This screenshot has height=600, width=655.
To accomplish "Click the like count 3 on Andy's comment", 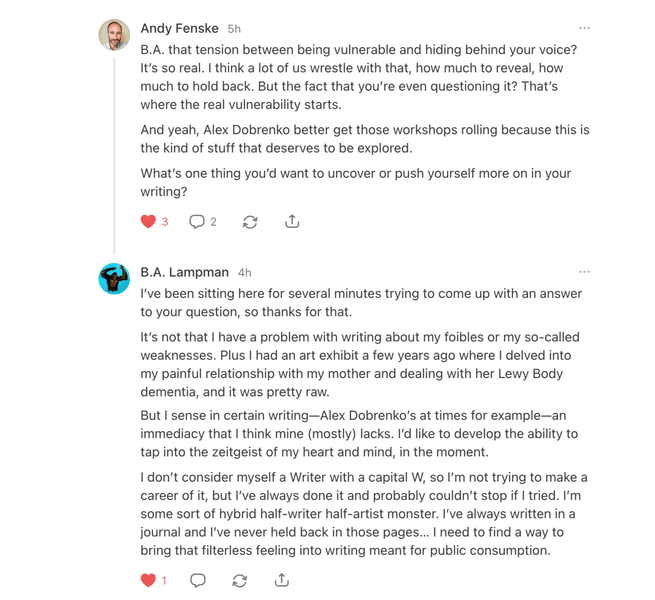I will click(x=165, y=222).
